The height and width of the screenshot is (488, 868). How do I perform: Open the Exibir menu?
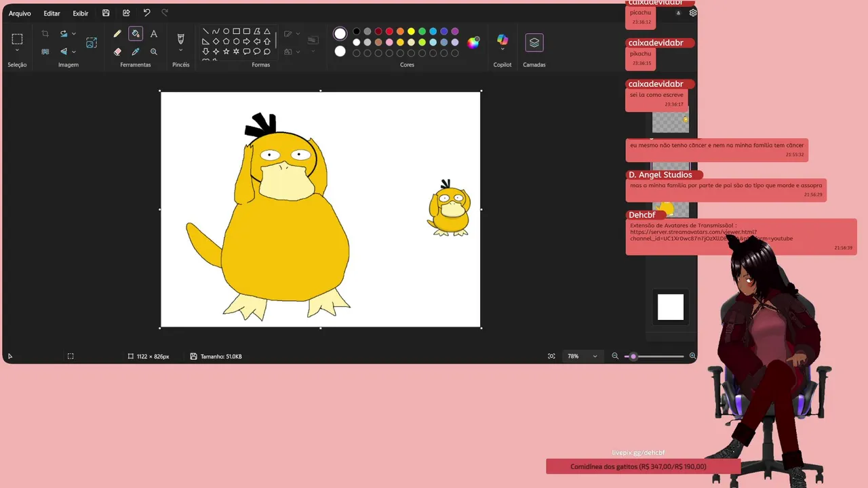click(81, 14)
